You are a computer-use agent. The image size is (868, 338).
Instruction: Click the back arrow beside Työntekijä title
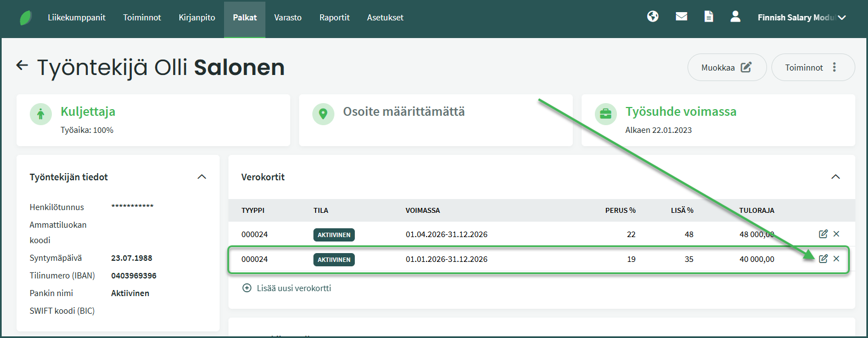click(x=22, y=66)
